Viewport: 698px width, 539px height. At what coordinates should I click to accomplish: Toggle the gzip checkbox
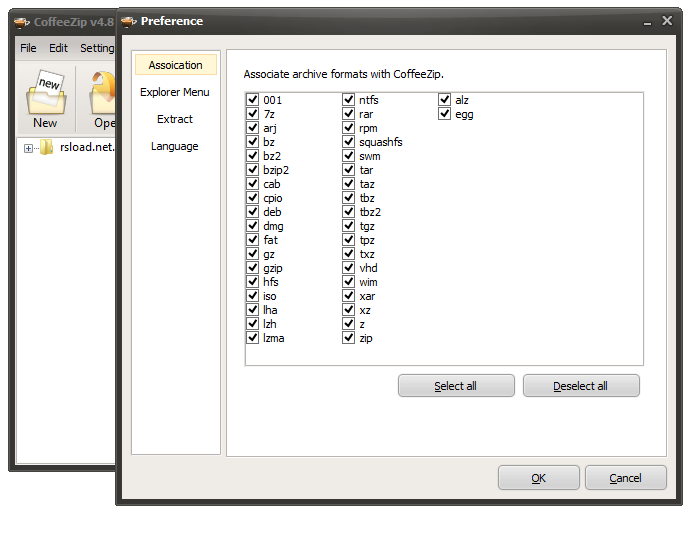tap(253, 267)
